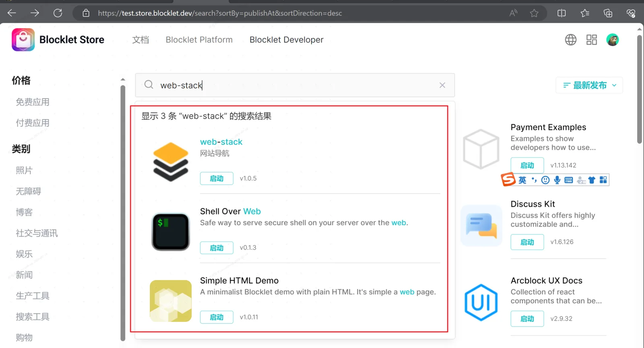Click the Simple HTML Demo app icon
The image size is (644, 348).
(x=171, y=301)
